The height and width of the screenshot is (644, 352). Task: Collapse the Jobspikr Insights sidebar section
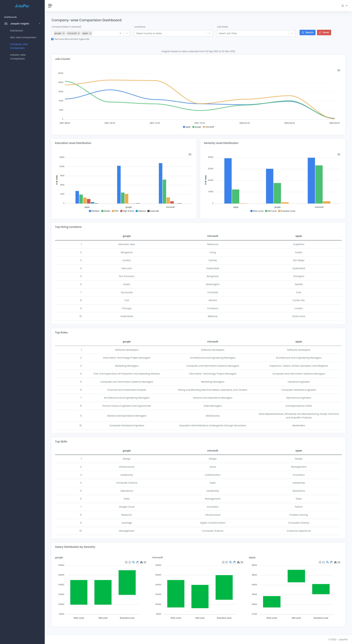(x=39, y=23)
